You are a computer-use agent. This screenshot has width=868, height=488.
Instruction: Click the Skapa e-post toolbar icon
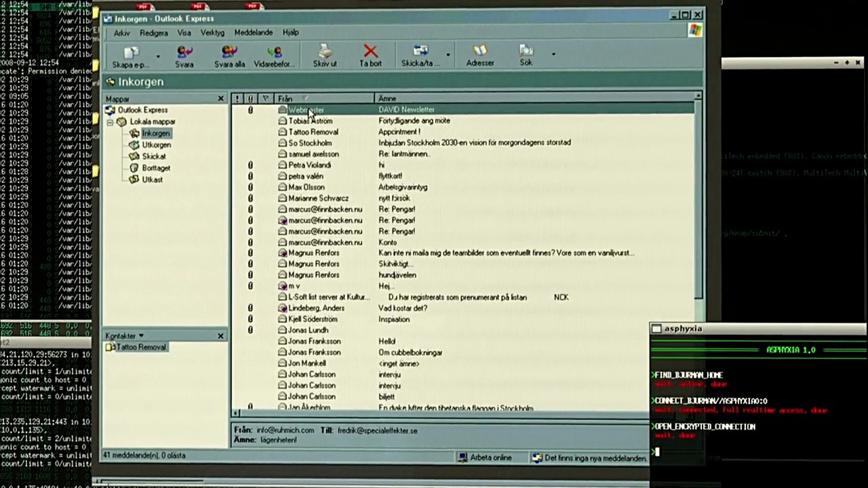[131, 52]
